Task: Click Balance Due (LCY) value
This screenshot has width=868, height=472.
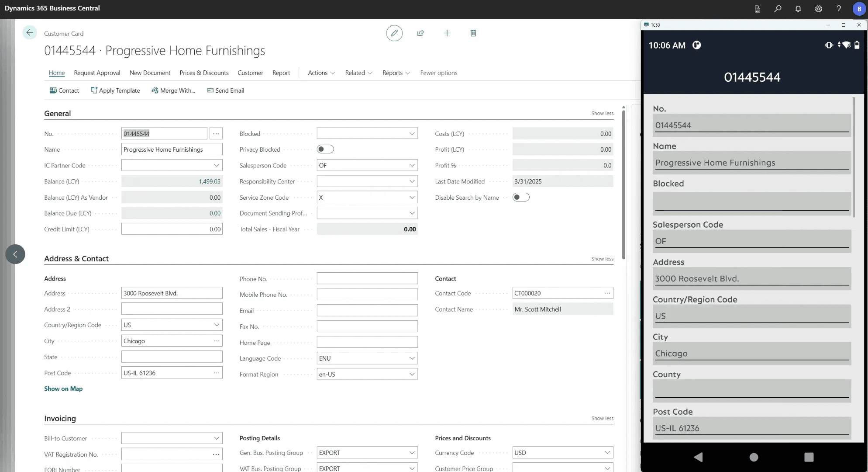Action: (x=215, y=213)
